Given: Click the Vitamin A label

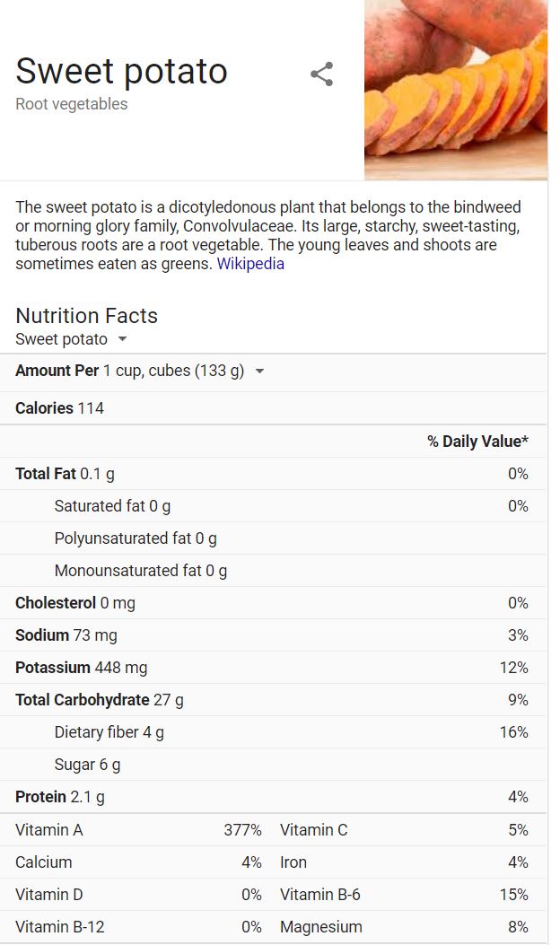Looking at the screenshot, I should click(49, 830).
